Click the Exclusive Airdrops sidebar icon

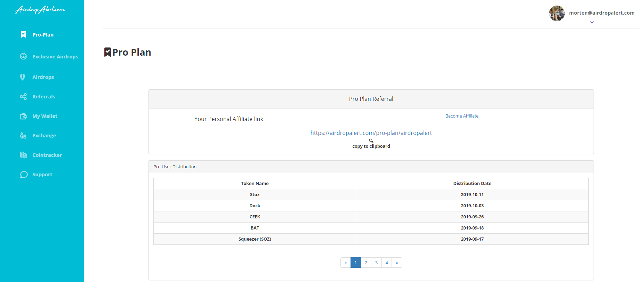pos(23,56)
